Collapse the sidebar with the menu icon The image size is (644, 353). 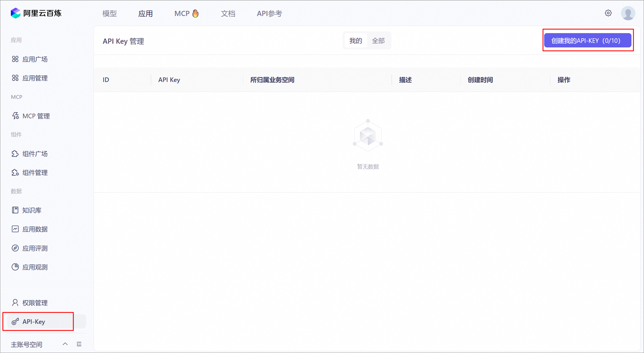(x=79, y=344)
